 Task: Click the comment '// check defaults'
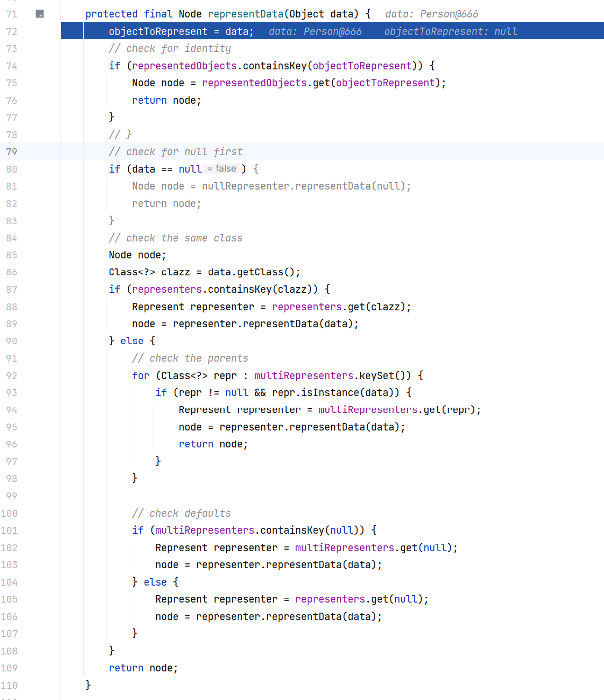[182, 514]
